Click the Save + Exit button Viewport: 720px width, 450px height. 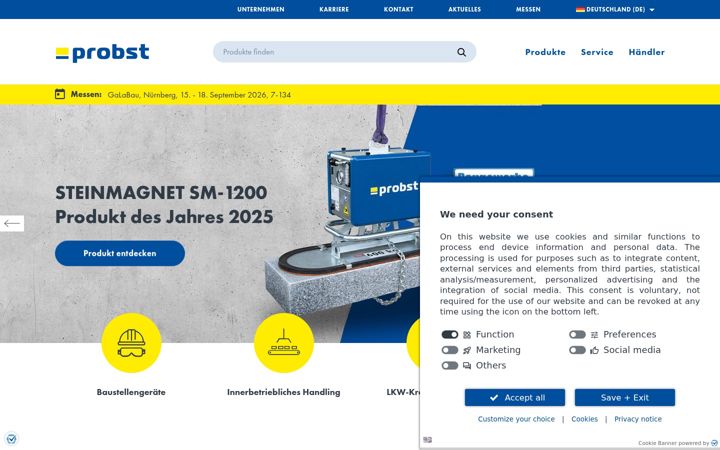click(625, 398)
